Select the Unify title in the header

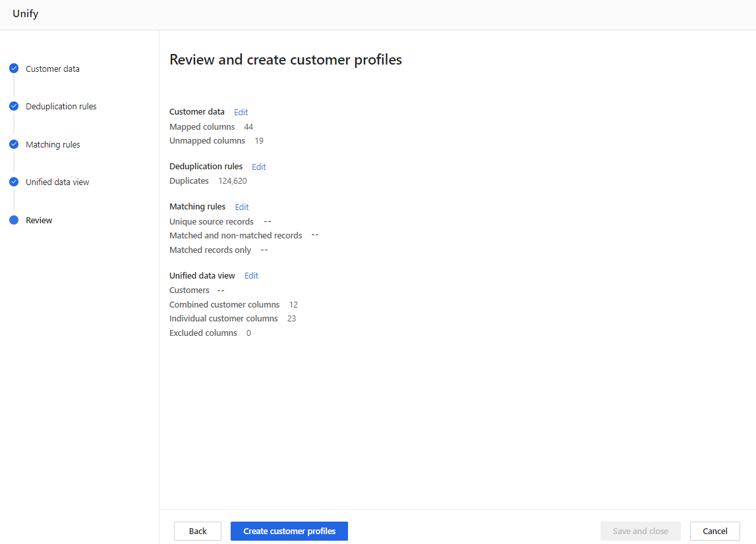click(x=25, y=13)
